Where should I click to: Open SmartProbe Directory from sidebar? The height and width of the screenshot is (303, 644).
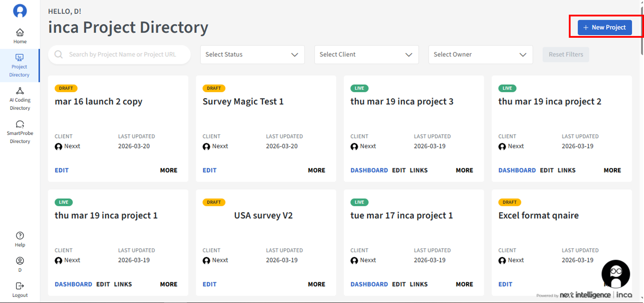pos(20,124)
